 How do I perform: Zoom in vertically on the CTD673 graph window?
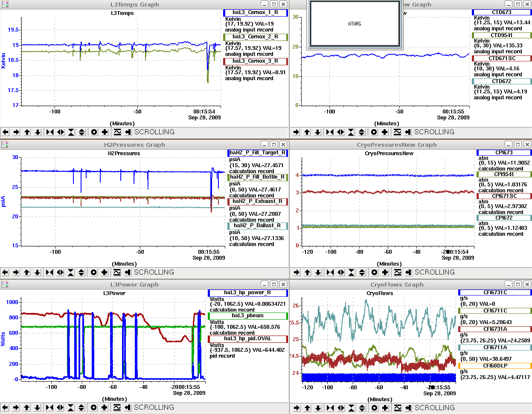(351, 132)
